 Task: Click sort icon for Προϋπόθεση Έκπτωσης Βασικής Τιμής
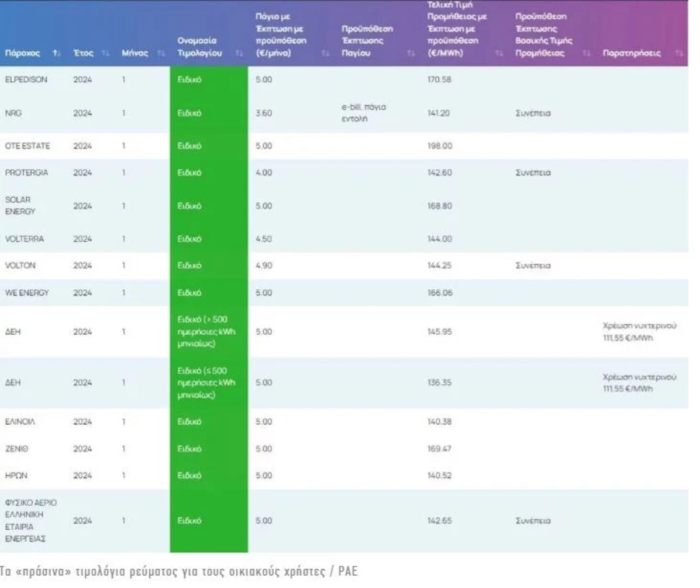586,54
